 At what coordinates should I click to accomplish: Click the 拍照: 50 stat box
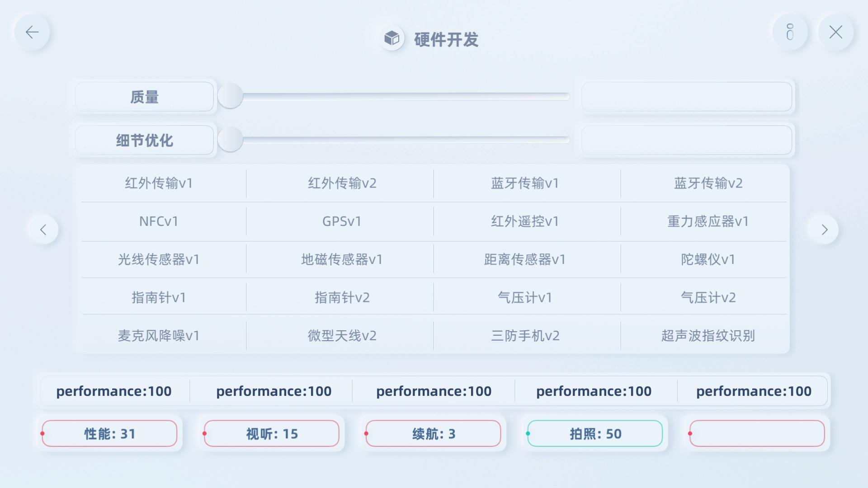click(595, 434)
